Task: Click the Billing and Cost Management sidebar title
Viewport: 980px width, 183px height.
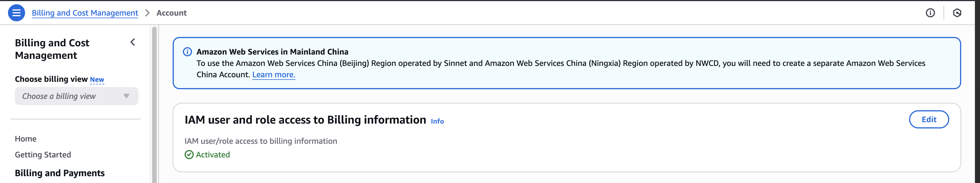Action: [x=52, y=49]
